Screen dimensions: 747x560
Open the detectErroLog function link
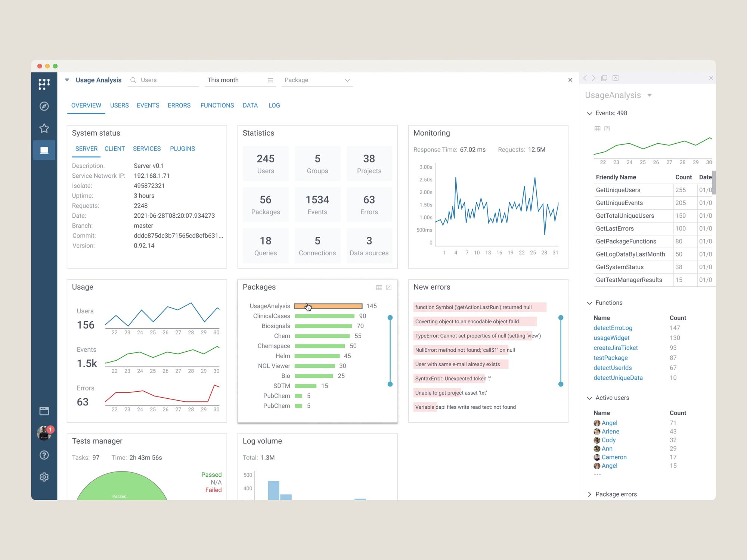pyautogui.click(x=613, y=328)
